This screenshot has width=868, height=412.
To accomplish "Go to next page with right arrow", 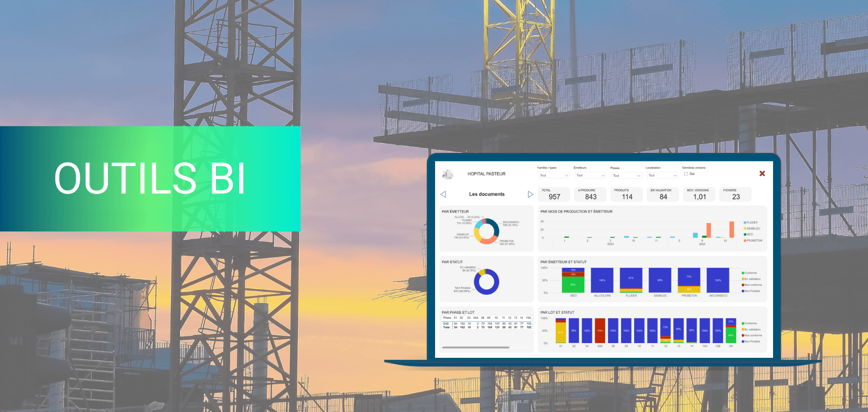I will click(x=531, y=194).
